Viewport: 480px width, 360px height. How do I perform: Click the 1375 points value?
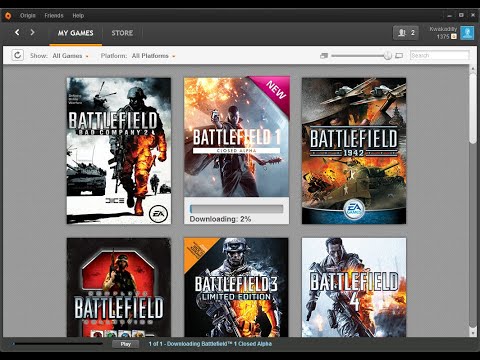[443, 37]
